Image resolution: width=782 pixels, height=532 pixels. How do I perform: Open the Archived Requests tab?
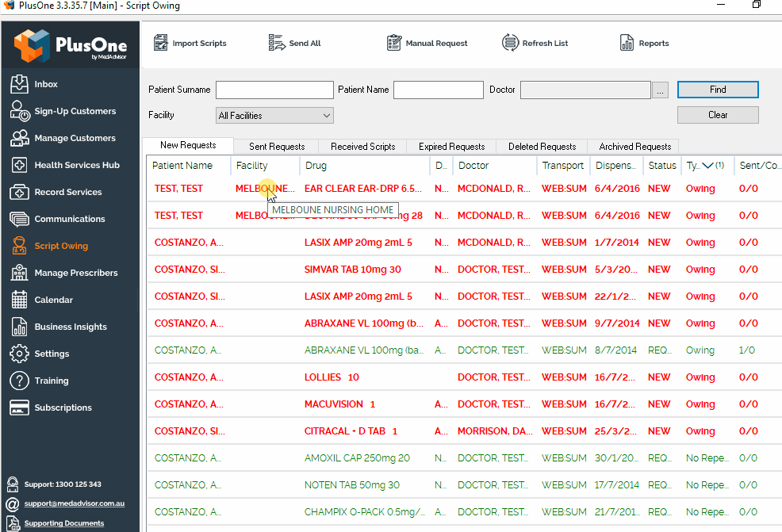point(634,147)
